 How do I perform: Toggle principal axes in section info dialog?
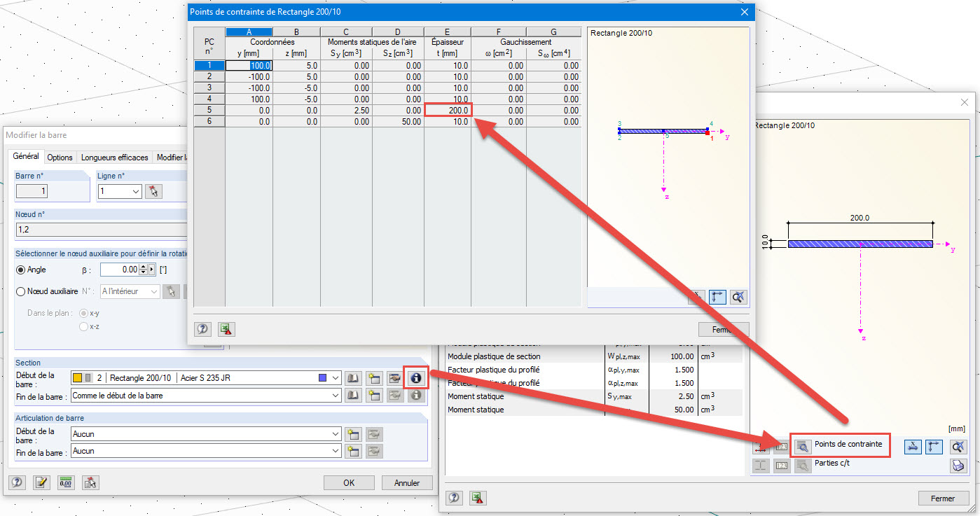[913, 447]
